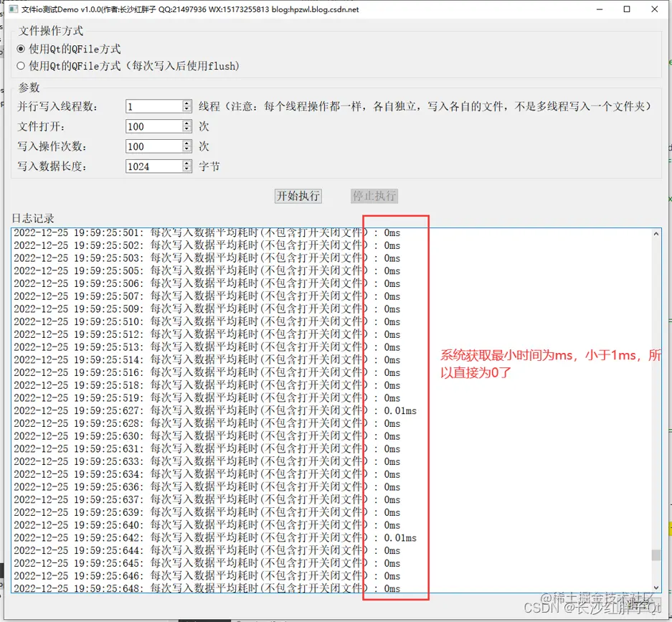Select the log entry at 19:59:25:642
Screen dimensions: 672x622
click(x=215, y=537)
